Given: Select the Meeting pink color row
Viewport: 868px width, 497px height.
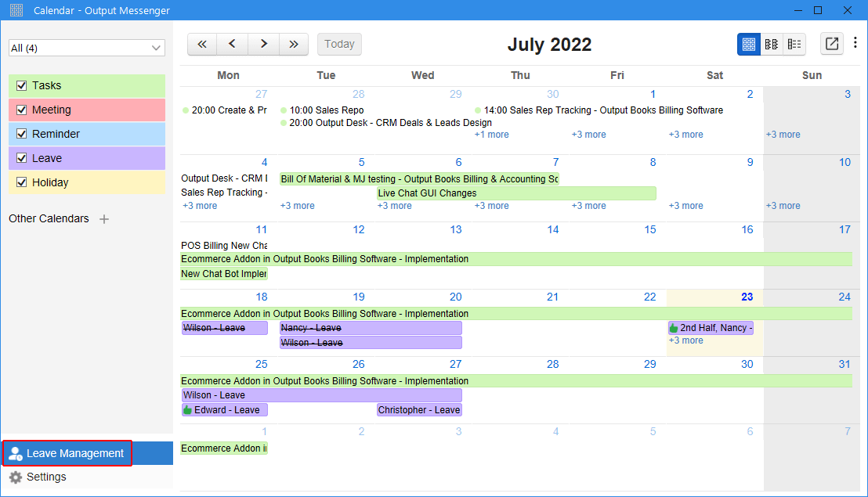Looking at the screenshot, I should click(x=87, y=110).
